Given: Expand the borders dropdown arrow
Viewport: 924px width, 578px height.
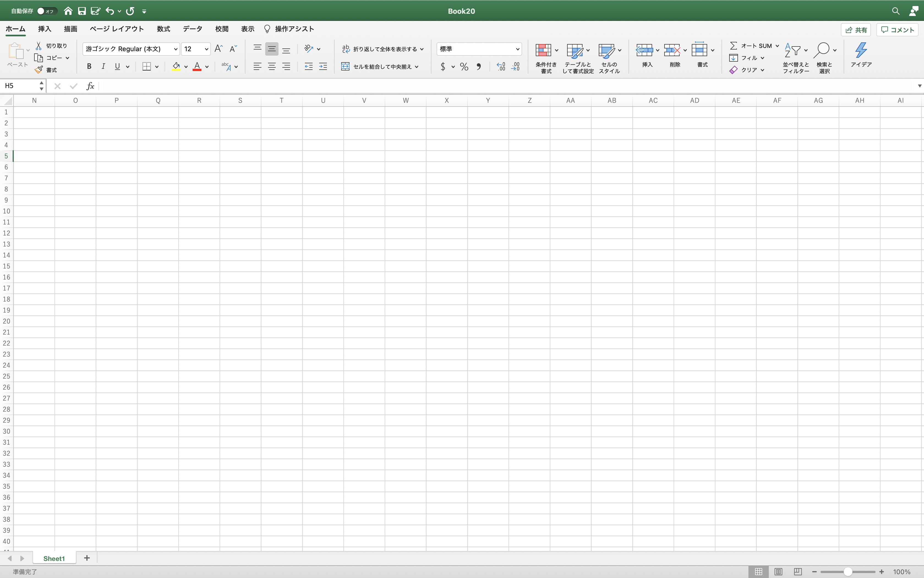Looking at the screenshot, I should [157, 67].
